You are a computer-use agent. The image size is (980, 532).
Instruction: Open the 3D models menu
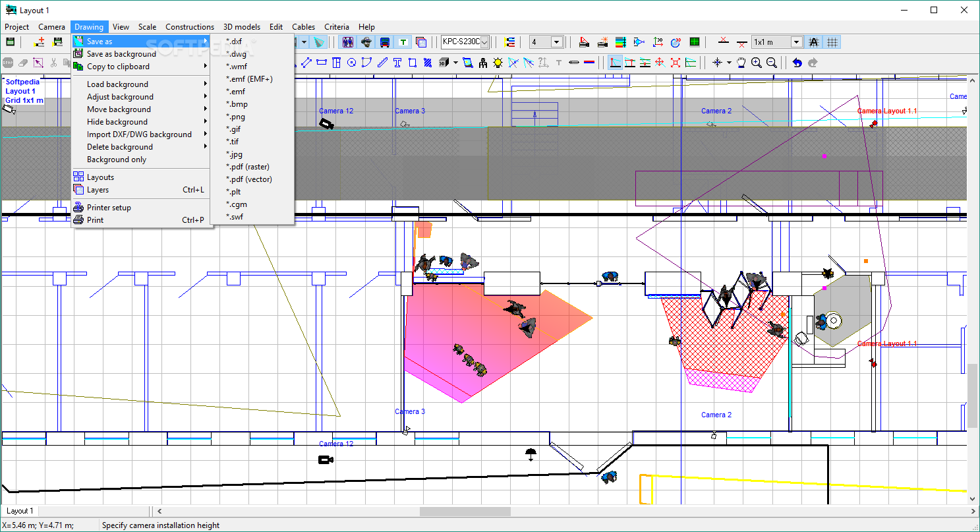coord(242,27)
